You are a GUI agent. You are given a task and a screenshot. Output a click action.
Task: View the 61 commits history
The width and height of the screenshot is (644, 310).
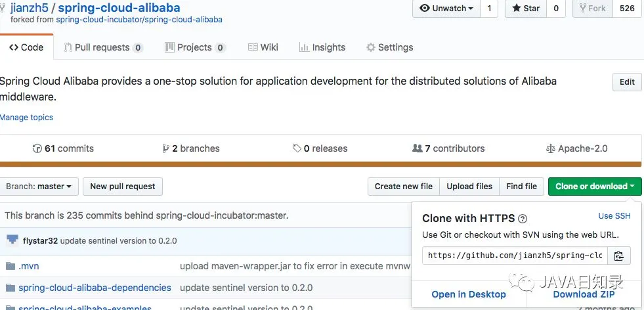(63, 148)
